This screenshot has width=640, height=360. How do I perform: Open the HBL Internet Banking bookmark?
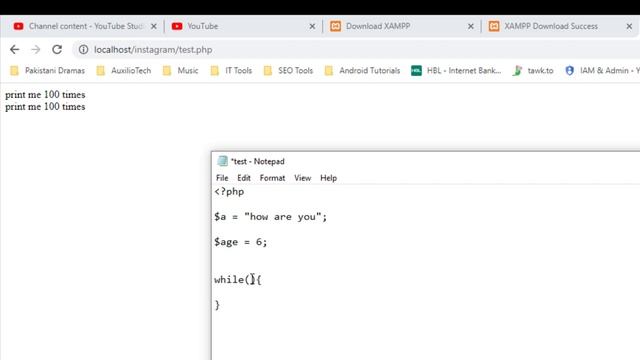456,71
